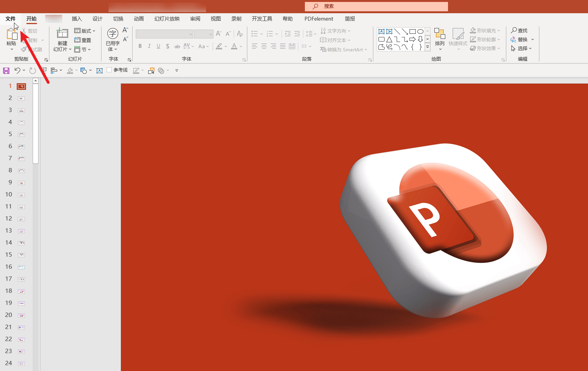Viewport: 588px width, 371px height.
Task: Click the Arrange (排列) icon
Action: tap(439, 34)
